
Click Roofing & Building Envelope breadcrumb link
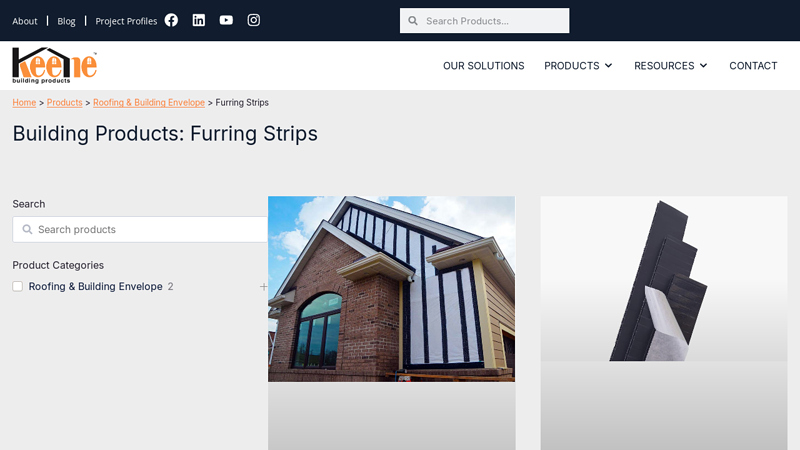[x=148, y=103]
